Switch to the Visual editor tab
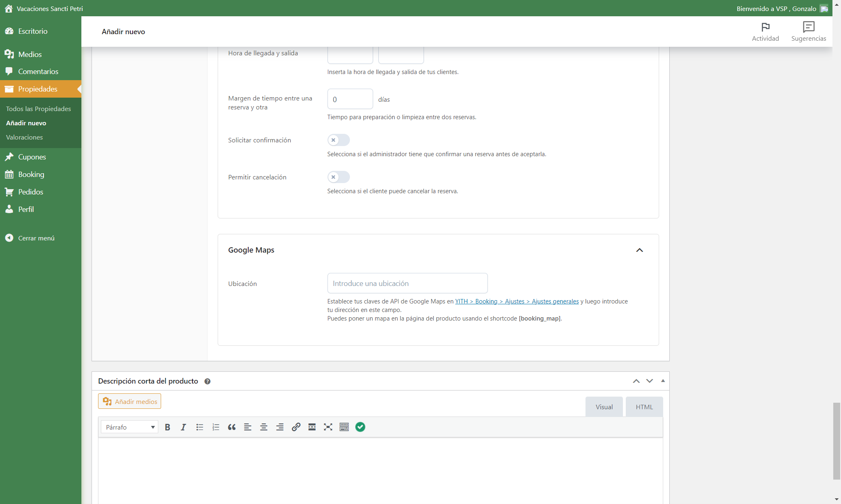The image size is (841, 504). tap(604, 407)
